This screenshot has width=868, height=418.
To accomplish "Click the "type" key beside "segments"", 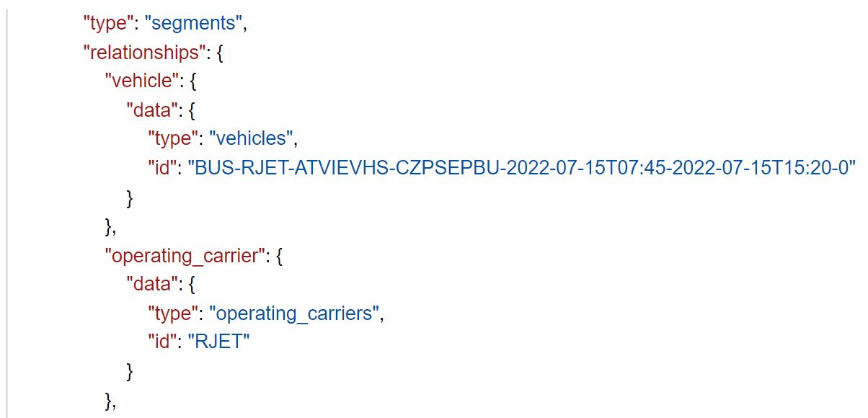I will click(x=110, y=23).
